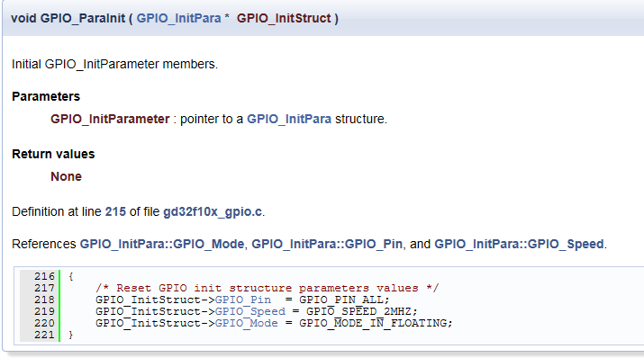Image resolution: width=644 pixels, height=358 pixels.
Task: Click line number 221 closing brace line
Action: click(44, 335)
